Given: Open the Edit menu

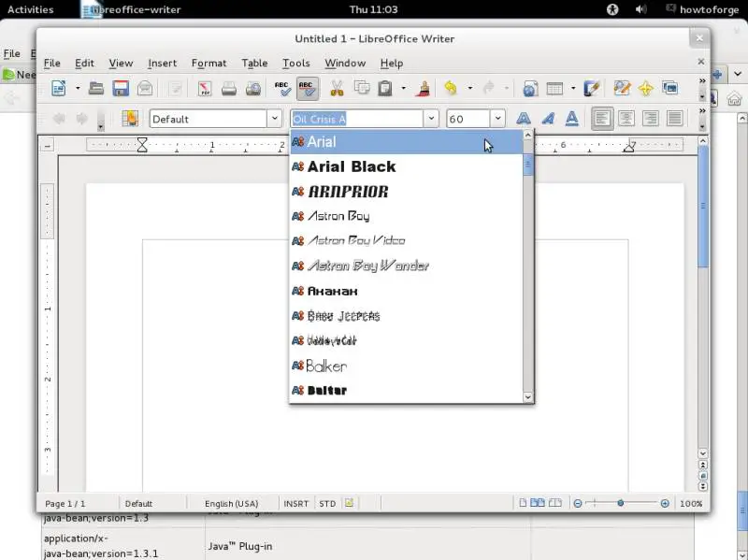Looking at the screenshot, I should (84, 63).
